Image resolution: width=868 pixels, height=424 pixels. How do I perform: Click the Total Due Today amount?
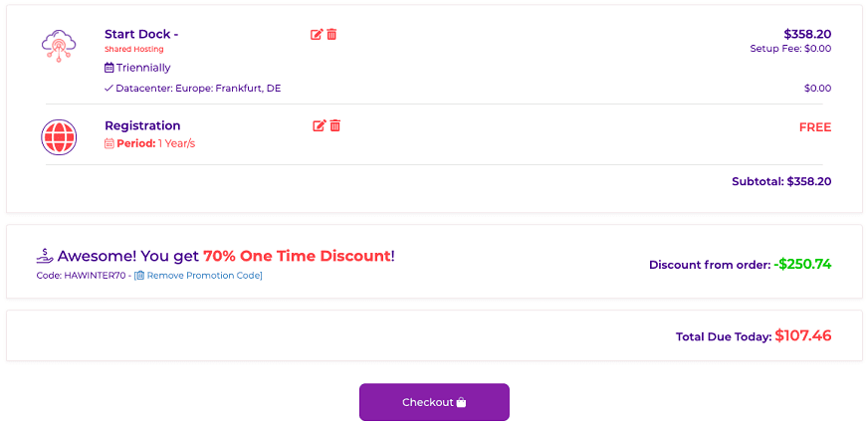pyautogui.click(x=803, y=335)
